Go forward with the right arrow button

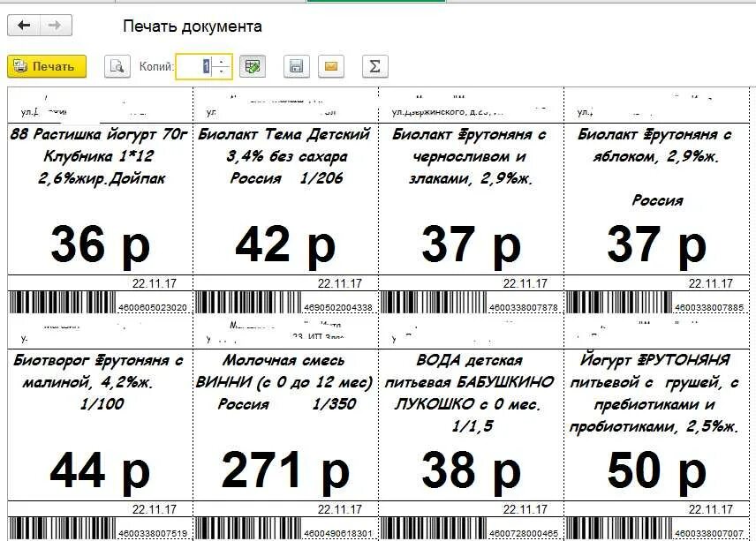[56, 26]
